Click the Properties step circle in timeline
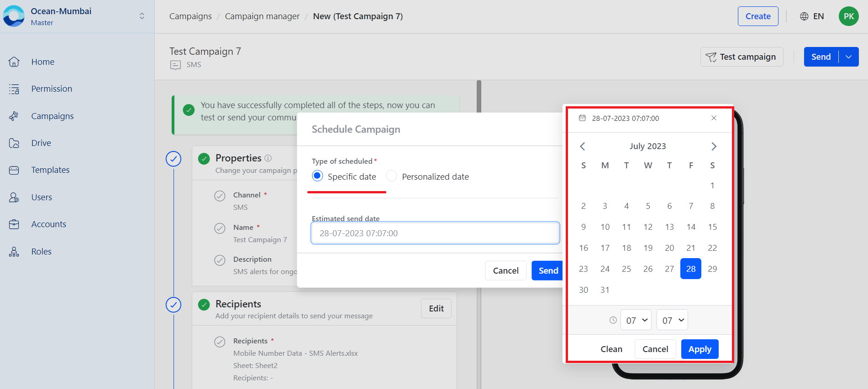Image resolution: width=868 pixels, height=389 pixels. tap(174, 159)
